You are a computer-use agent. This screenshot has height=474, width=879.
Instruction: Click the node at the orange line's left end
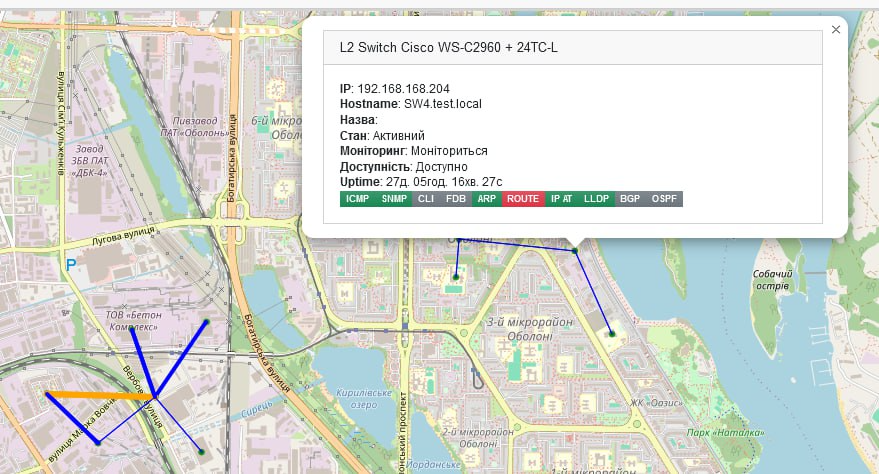click(x=47, y=394)
